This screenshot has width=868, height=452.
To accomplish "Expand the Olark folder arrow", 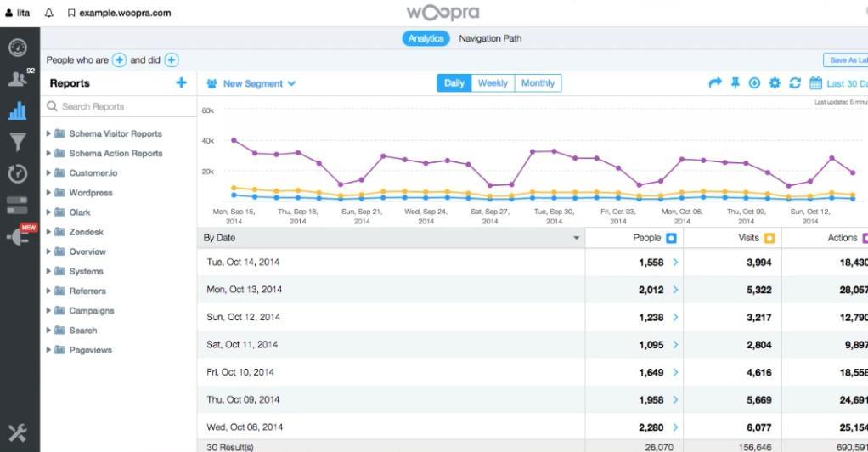I will point(48,212).
